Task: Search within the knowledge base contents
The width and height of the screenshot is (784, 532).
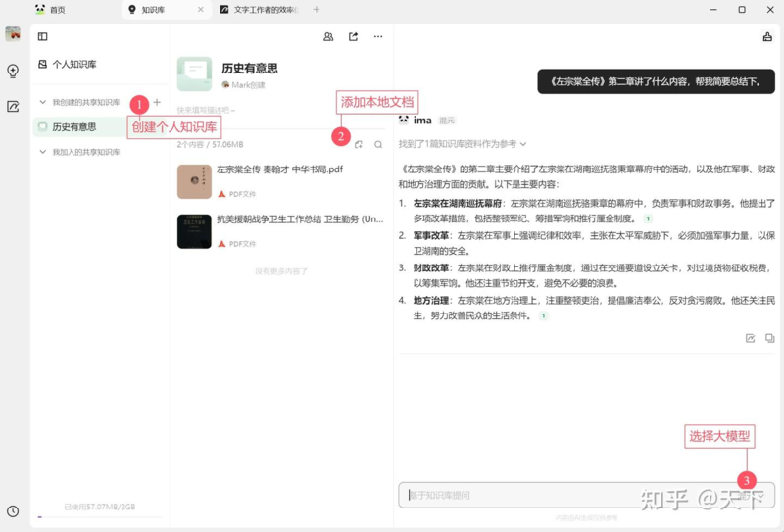Action: click(x=378, y=144)
